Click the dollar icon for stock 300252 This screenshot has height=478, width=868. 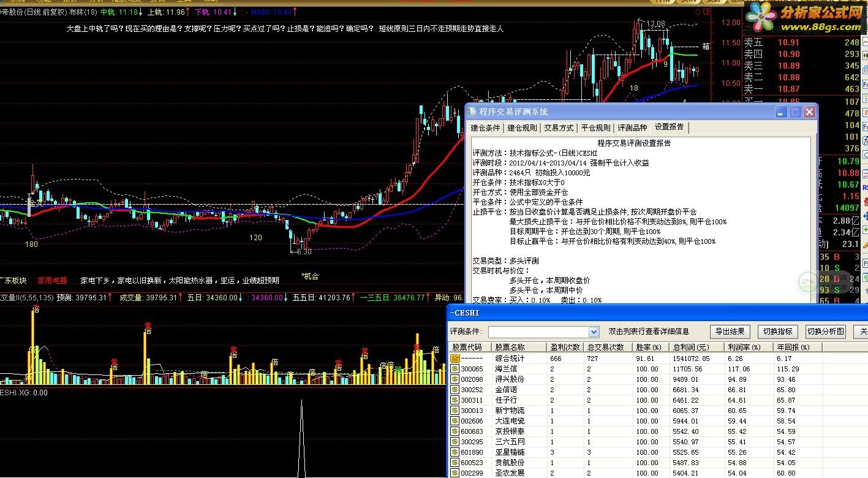coord(455,390)
